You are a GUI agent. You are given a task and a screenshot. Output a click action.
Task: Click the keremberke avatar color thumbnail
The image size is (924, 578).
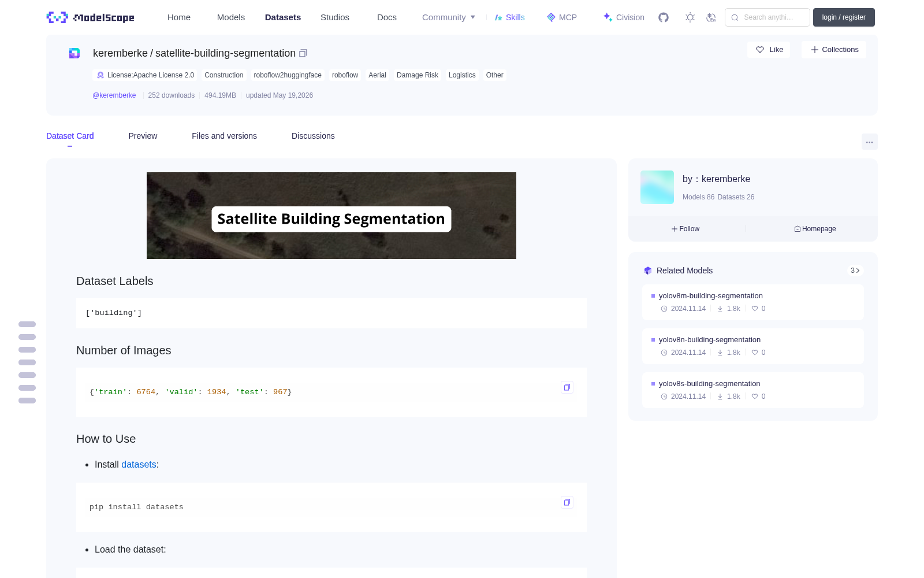[x=657, y=187]
